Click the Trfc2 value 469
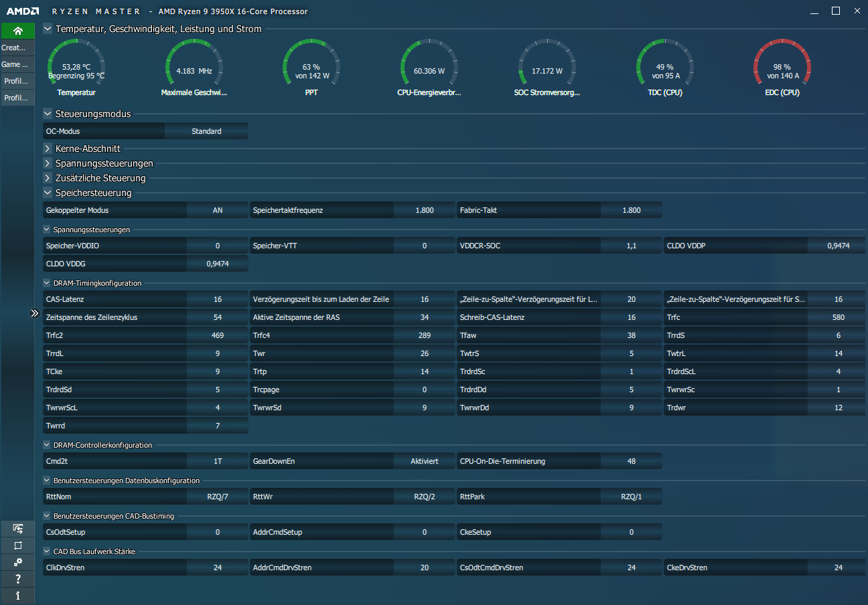 (218, 335)
